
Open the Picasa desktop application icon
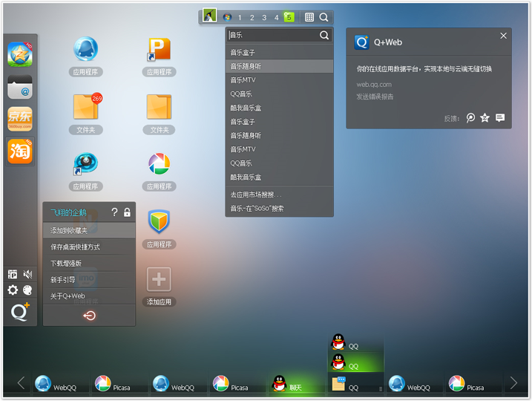point(159,164)
